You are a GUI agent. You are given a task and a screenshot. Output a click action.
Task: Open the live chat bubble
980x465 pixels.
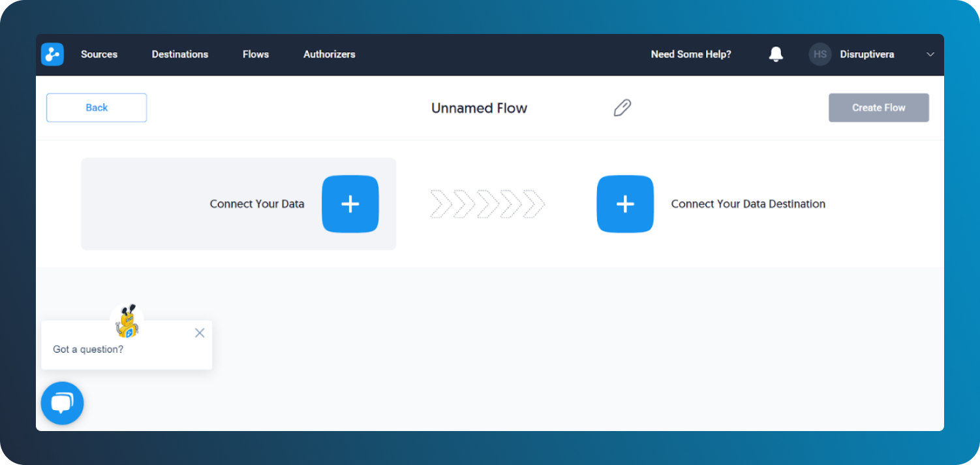point(62,403)
